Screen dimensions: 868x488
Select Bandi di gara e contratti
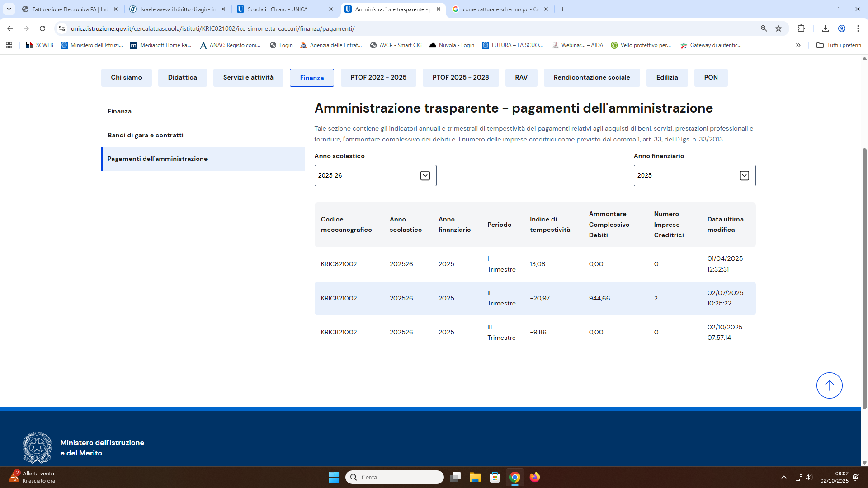coord(146,135)
